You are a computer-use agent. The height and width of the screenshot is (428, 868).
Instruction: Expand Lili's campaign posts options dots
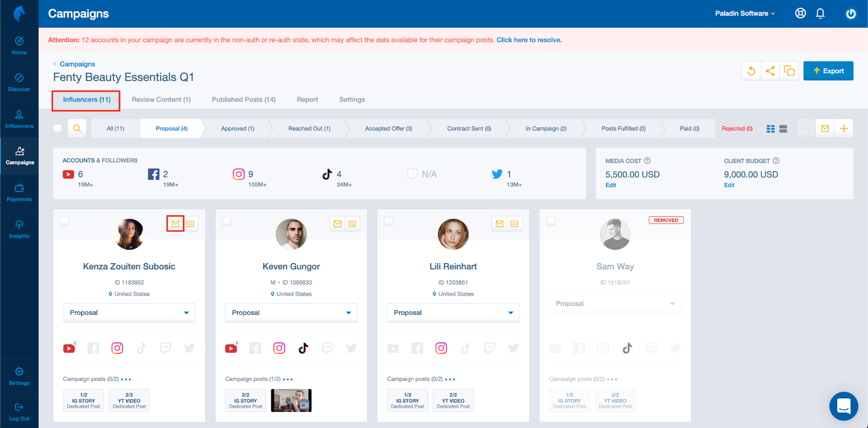(450, 379)
